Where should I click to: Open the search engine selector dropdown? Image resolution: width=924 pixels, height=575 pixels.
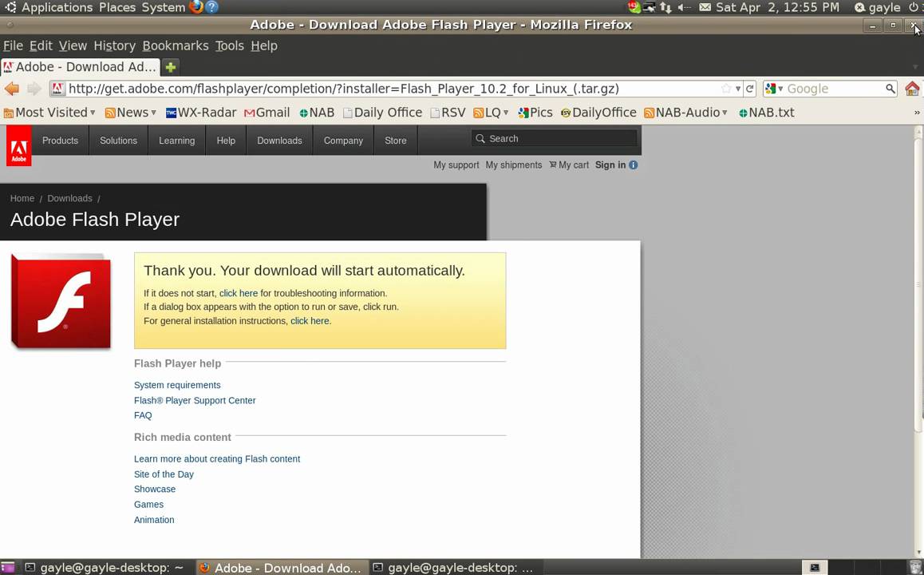tap(774, 89)
